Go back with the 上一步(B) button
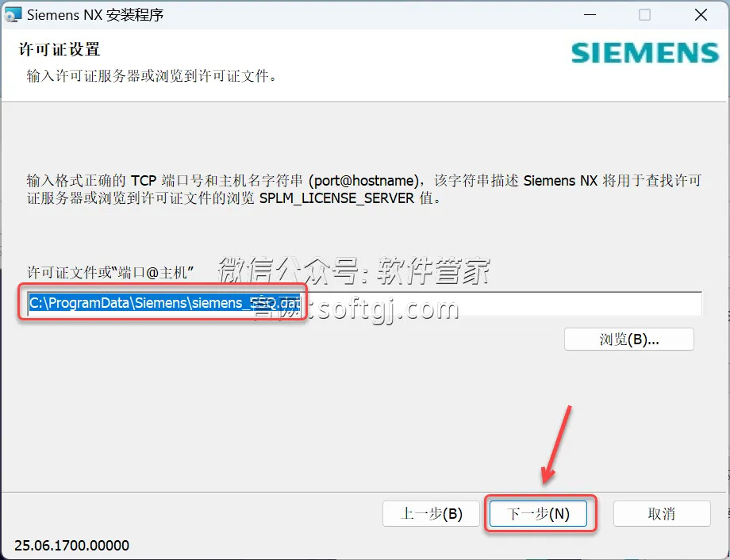 pos(431,514)
